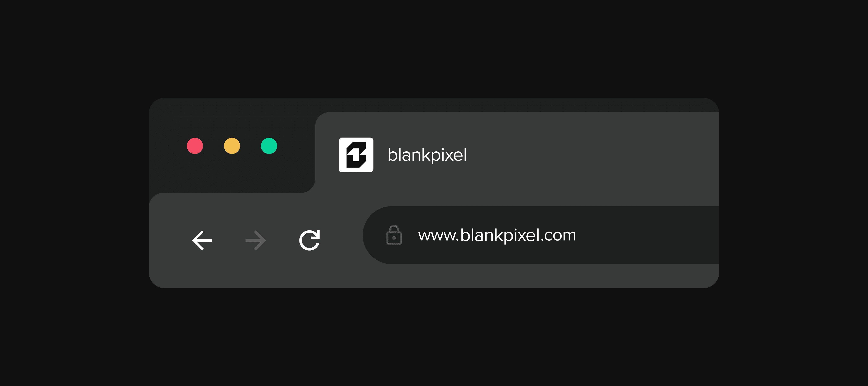Minimize the window using the yellow dot
The width and height of the screenshot is (868, 386).
(232, 146)
